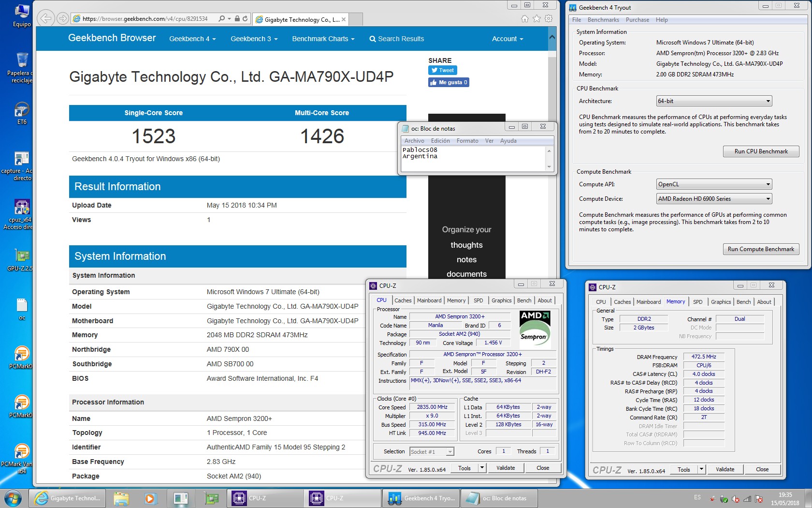Click the network signal tray icon
The image size is (812, 508).
click(747, 498)
